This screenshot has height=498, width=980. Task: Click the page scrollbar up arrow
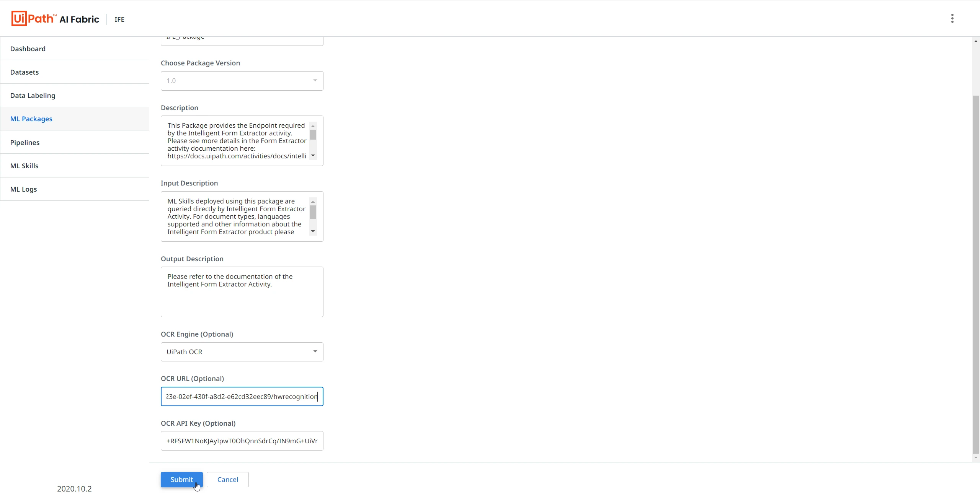pyautogui.click(x=976, y=41)
